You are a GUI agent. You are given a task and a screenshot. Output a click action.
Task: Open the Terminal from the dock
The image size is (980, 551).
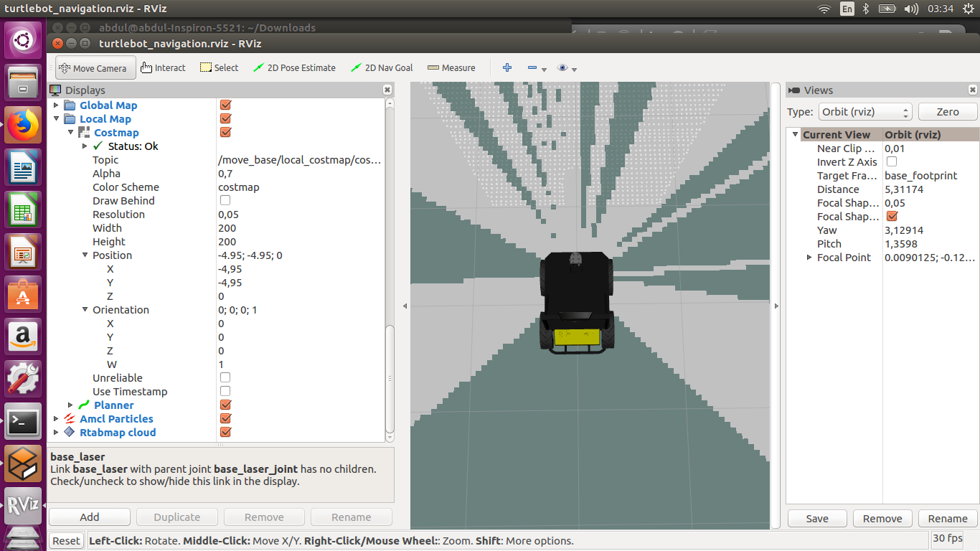tap(24, 423)
